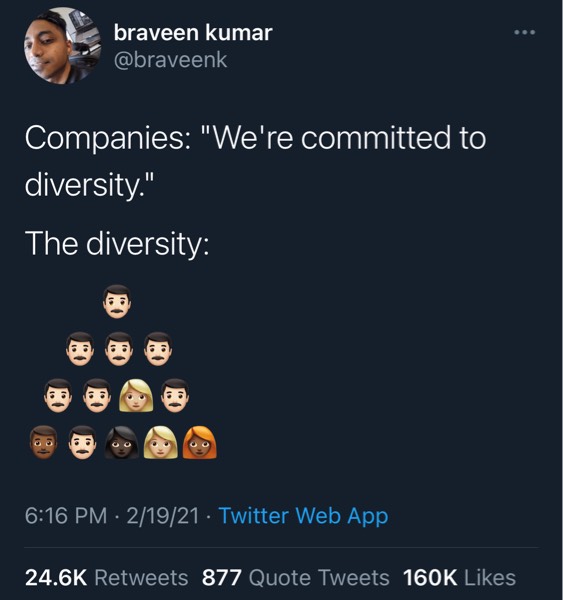Click "The diversity:" text line

tap(117, 244)
